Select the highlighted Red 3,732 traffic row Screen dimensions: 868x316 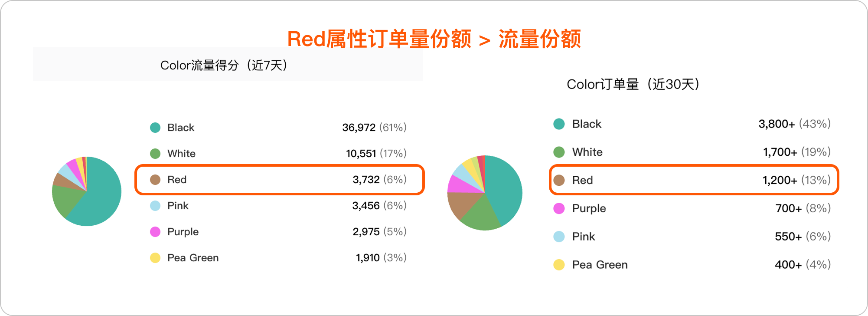pos(279,180)
